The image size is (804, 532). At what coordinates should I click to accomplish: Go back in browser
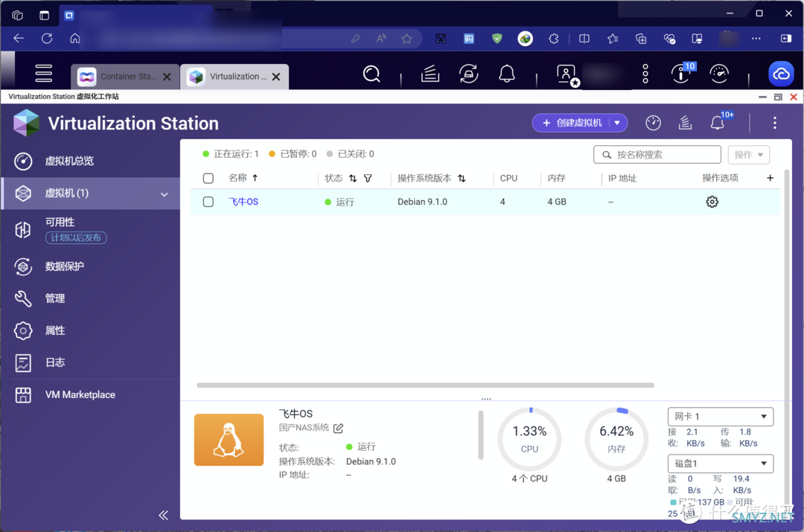coord(19,39)
